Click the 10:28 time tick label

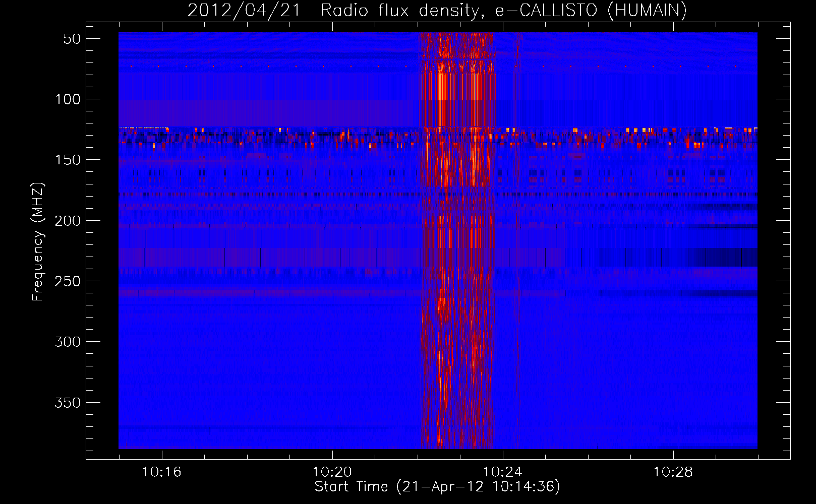(673, 472)
